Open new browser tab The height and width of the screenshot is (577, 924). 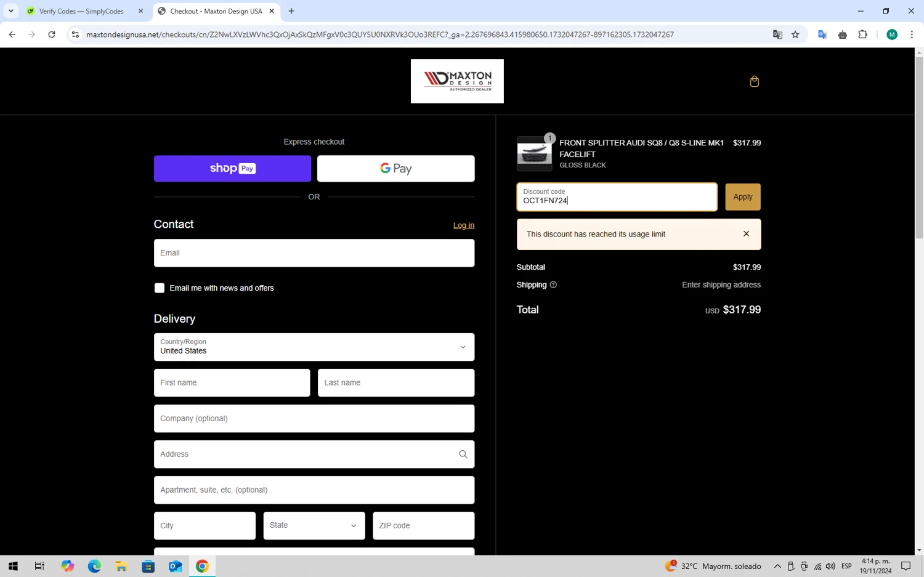[x=291, y=11]
